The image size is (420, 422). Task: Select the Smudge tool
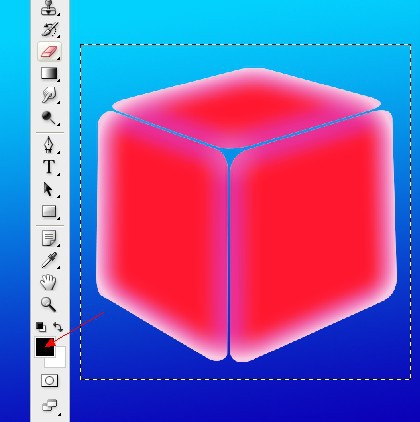point(49,95)
